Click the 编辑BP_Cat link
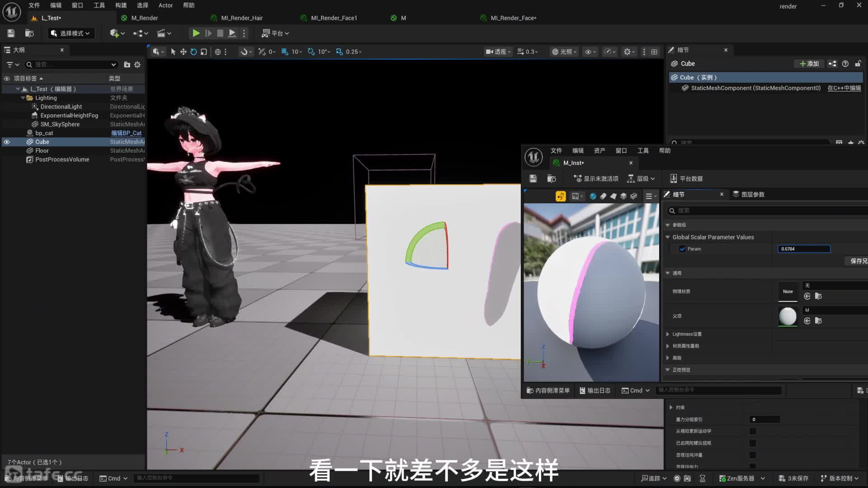 tap(126, 133)
